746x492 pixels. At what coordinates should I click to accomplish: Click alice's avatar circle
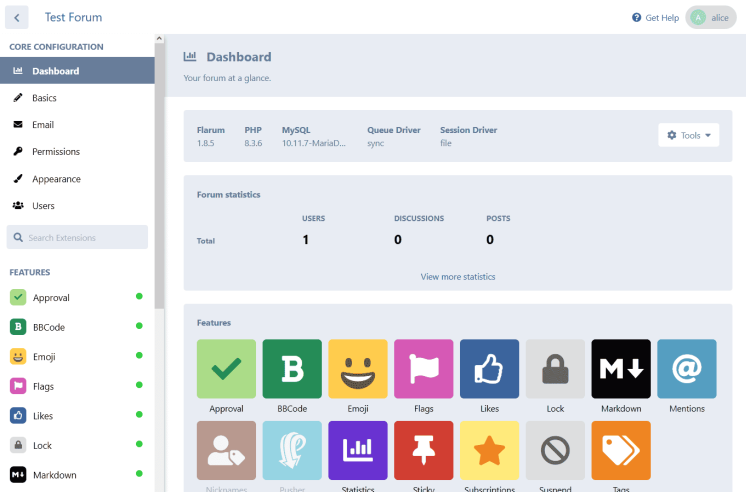pos(698,18)
